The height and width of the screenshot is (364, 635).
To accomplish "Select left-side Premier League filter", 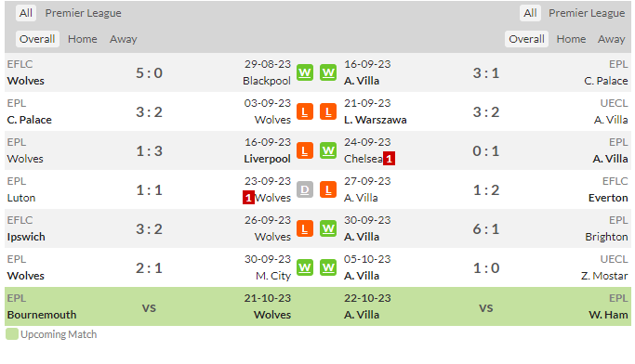I will point(83,13).
